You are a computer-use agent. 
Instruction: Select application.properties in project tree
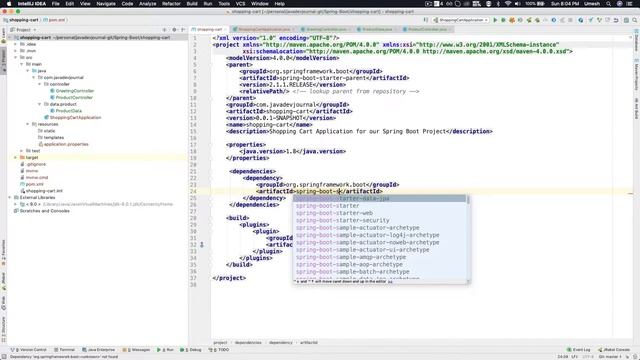tap(66, 144)
